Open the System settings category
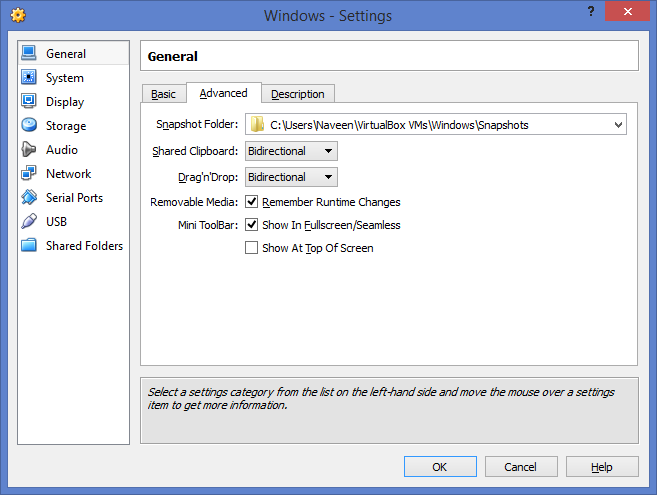The image size is (657, 495). pos(74,78)
